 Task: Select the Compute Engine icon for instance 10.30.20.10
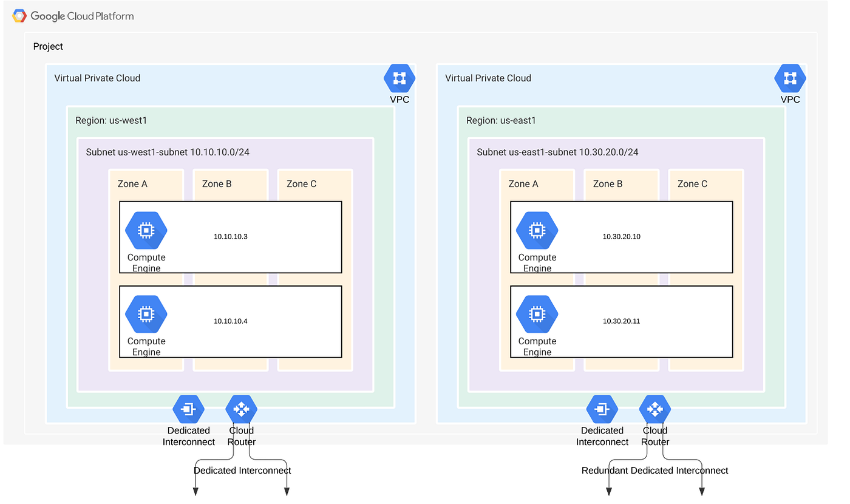point(537,230)
